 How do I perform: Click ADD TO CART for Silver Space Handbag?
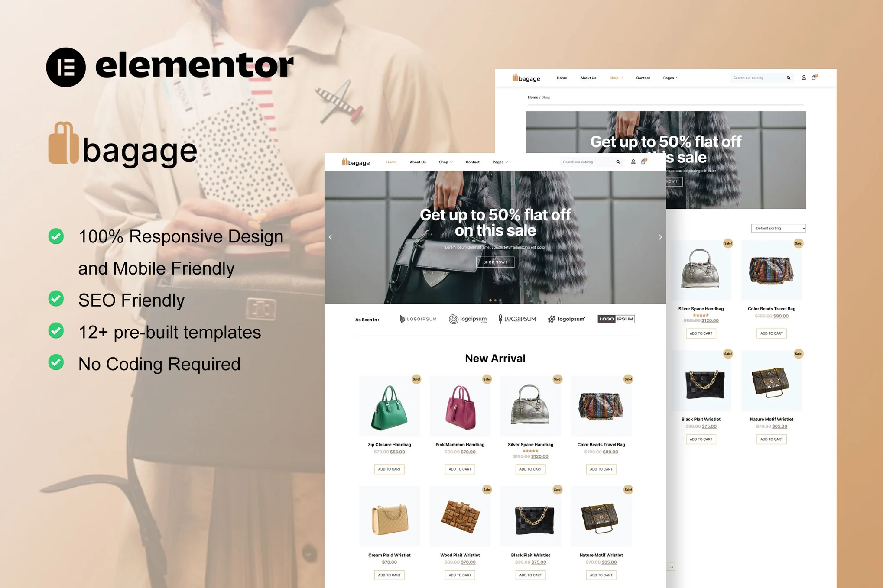tap(530, 468)
